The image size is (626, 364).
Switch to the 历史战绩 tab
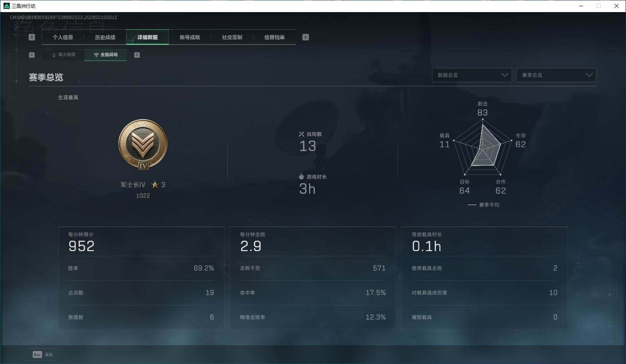coord(105,37)
